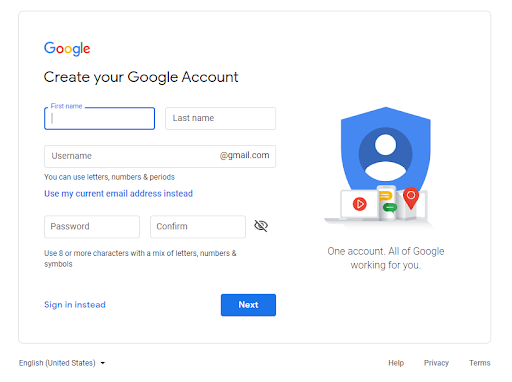The image size is (512, 382).
Task: Select the Password input box
Action: tap(92, 227)
